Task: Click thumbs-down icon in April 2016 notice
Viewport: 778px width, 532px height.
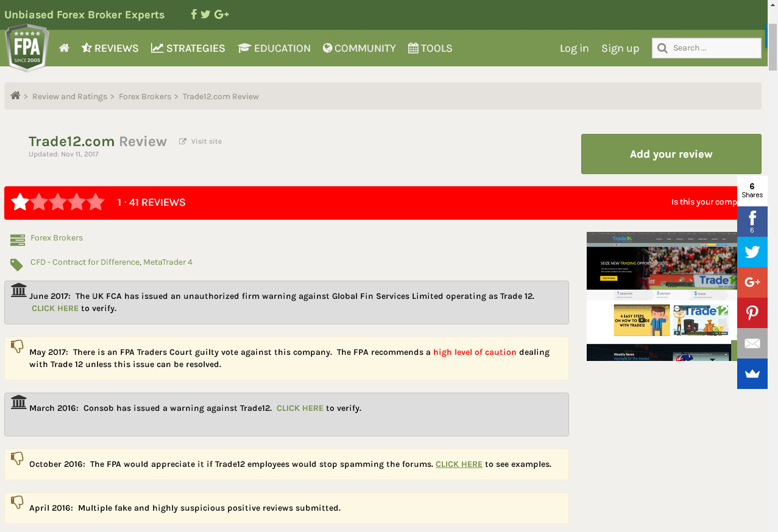Action: (18, 502)
